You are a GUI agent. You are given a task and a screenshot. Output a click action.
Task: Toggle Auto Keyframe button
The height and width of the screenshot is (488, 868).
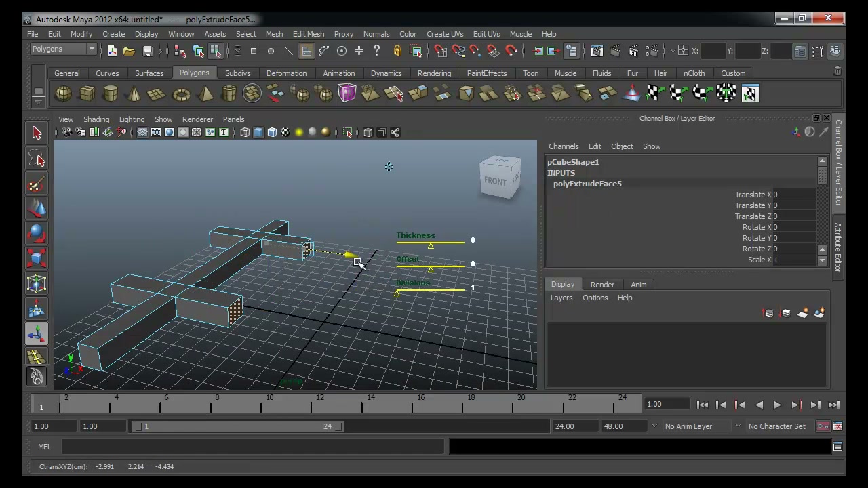[x=823, y=426]
